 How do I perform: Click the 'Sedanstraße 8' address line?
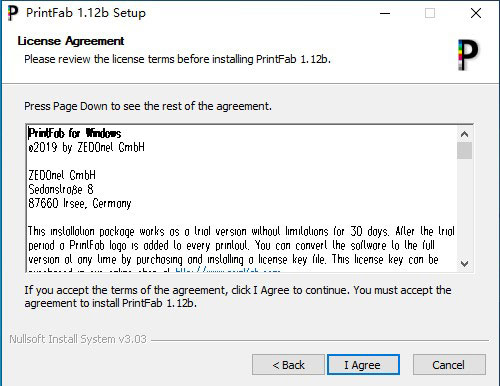click(61, 189)
